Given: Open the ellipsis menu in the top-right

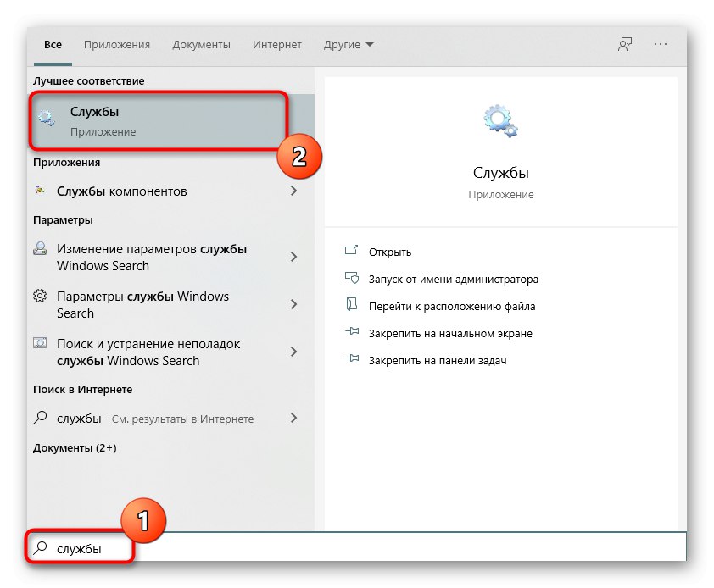Looking at the screenshot, I should coord(659,44).
